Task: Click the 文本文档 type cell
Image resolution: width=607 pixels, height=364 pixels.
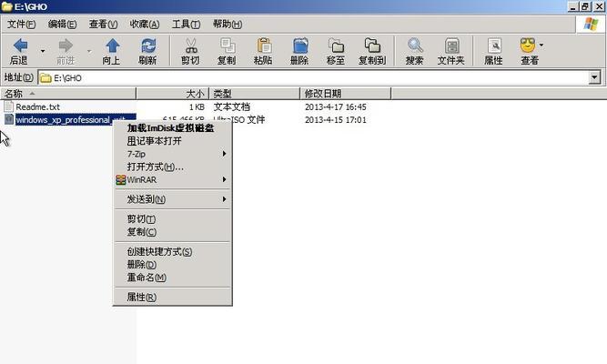Action: click(231, 106)
